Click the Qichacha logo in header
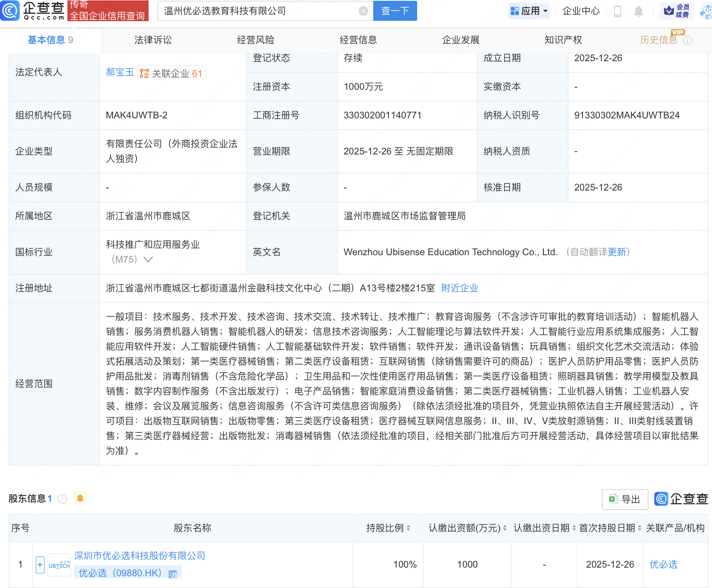The image size is (712, 588). 33,11
